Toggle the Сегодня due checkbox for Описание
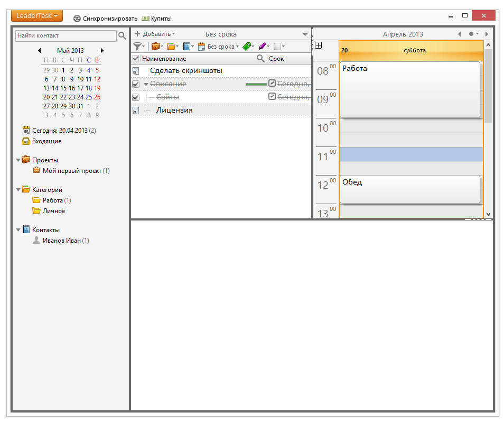This screenshot has width=504, height=423. pos(272,84)
